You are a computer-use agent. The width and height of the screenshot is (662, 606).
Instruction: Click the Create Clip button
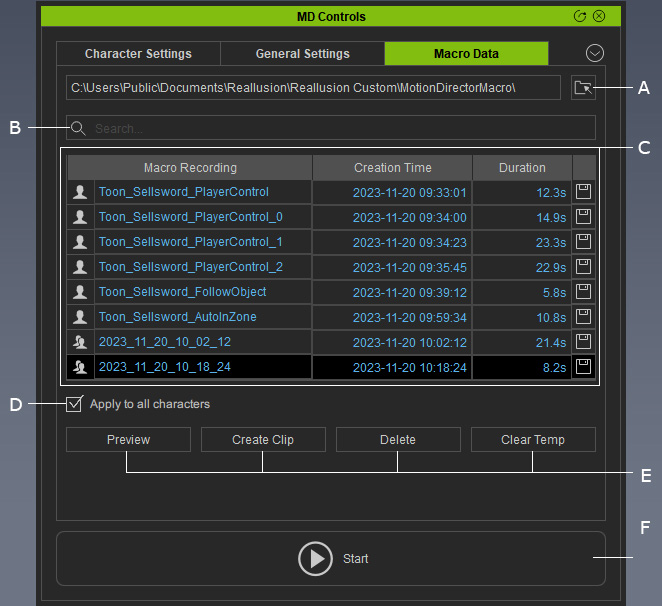click(x=263, y=440)
